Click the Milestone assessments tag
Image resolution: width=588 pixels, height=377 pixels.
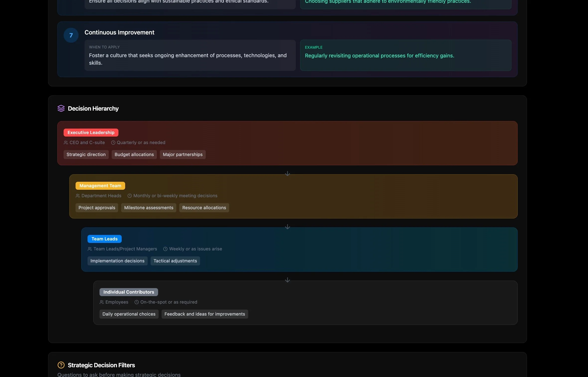point(149,208)
